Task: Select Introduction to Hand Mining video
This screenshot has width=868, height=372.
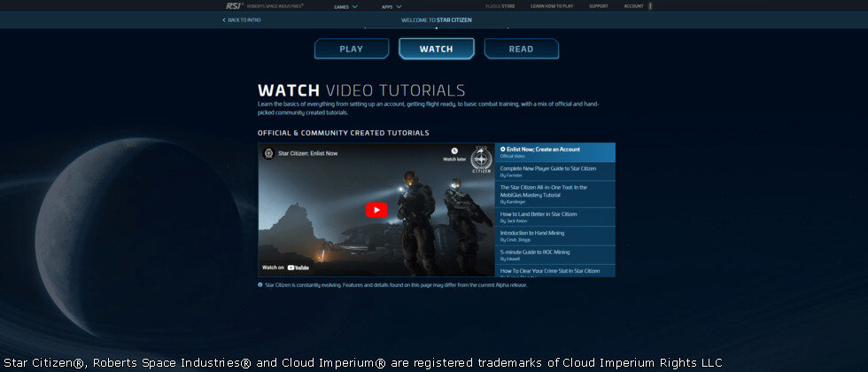Action: click(554, 236)
